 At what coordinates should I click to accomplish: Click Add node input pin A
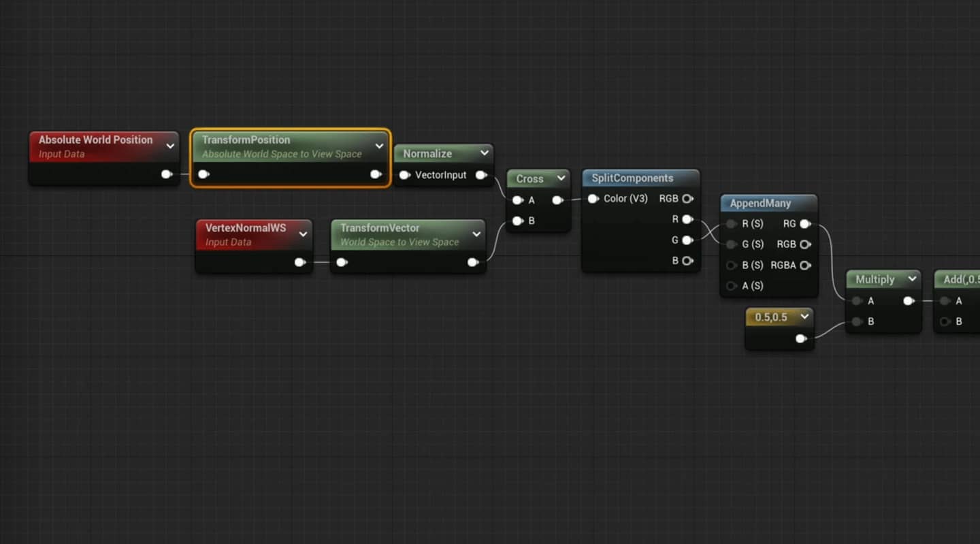945,300
